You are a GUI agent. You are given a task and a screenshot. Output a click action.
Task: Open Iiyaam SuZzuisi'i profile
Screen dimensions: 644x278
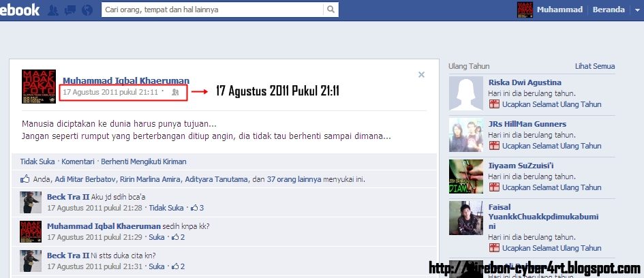coord(521,166)
